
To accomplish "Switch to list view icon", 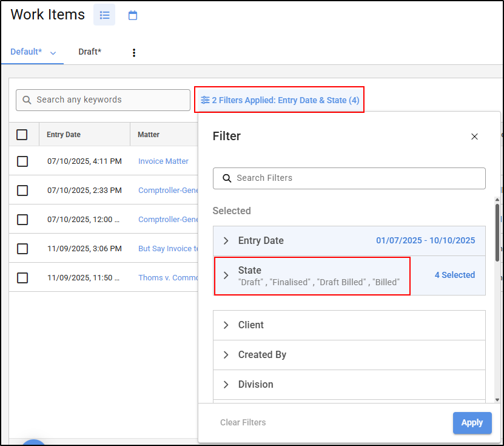I will click(x=104, y=15).
